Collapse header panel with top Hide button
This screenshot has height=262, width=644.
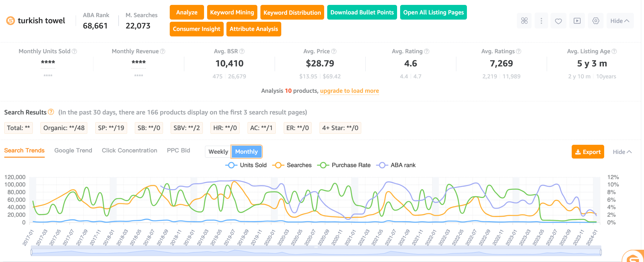620,21
